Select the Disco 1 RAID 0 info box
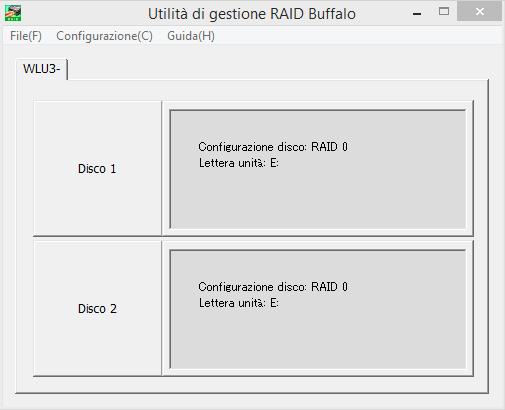 318,169
